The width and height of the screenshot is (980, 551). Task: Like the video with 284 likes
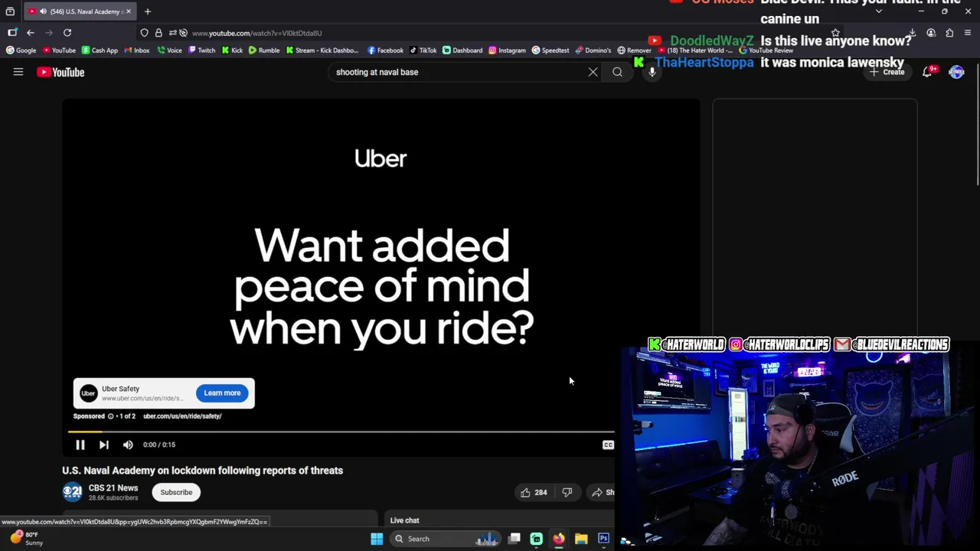point(534,492)
